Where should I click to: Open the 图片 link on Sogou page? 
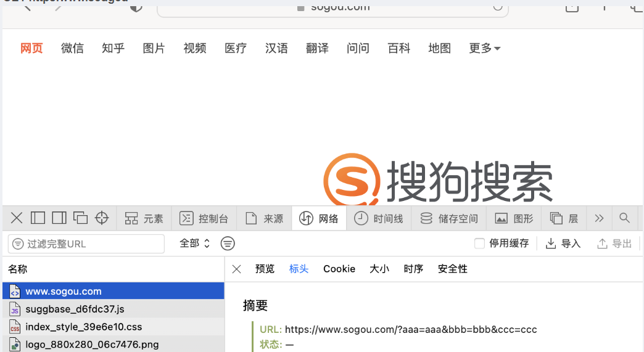[x=154, y=48]
